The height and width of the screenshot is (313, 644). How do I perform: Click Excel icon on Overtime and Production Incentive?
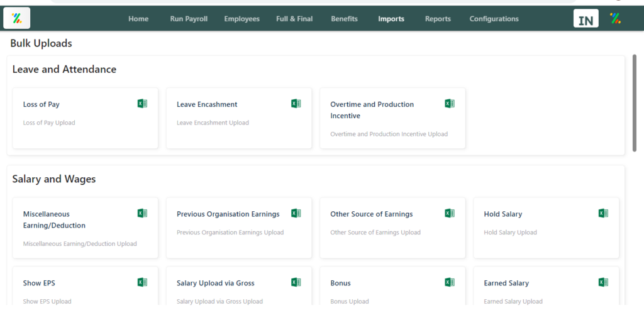449,103
